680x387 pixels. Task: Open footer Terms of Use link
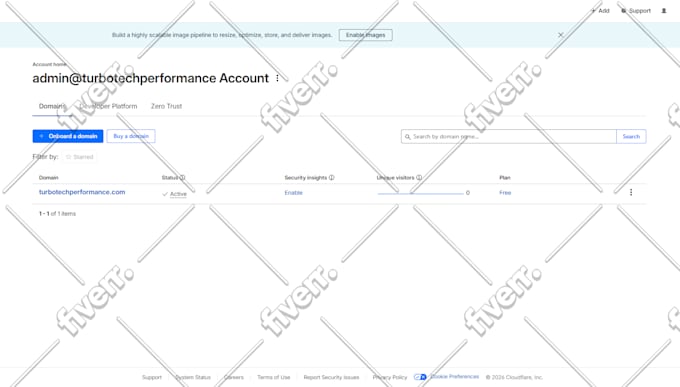pos(274,377)
